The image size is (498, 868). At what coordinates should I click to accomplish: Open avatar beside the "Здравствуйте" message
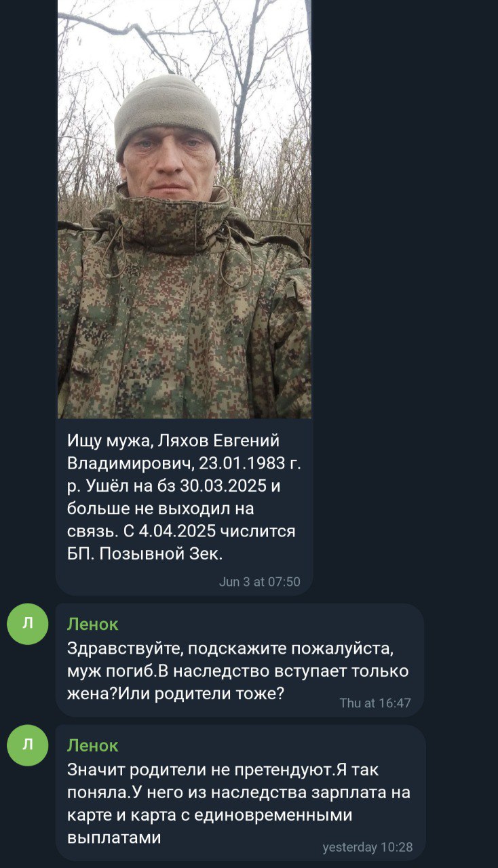click(x=28, y=624)
